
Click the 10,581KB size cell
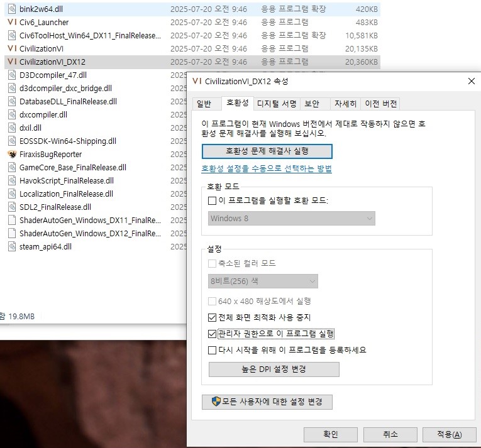point(362,36)
